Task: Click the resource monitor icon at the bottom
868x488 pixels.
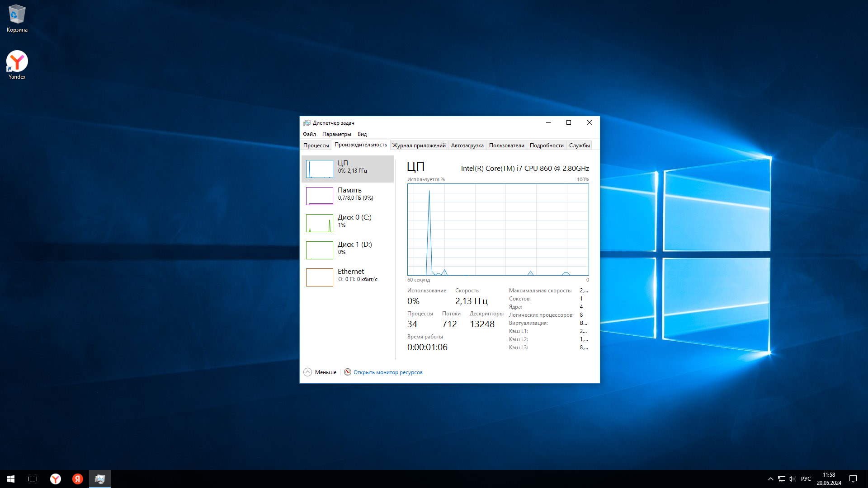Action: pyautogui.click(x=347, y=372)
